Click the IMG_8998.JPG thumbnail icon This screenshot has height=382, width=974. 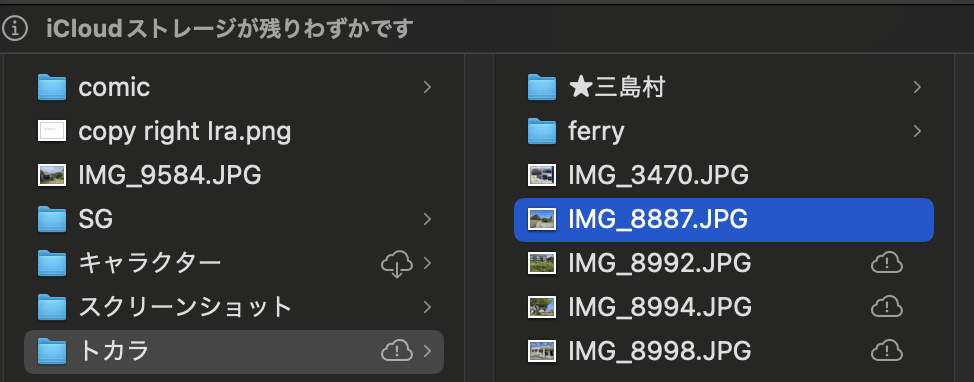[542, 351]
